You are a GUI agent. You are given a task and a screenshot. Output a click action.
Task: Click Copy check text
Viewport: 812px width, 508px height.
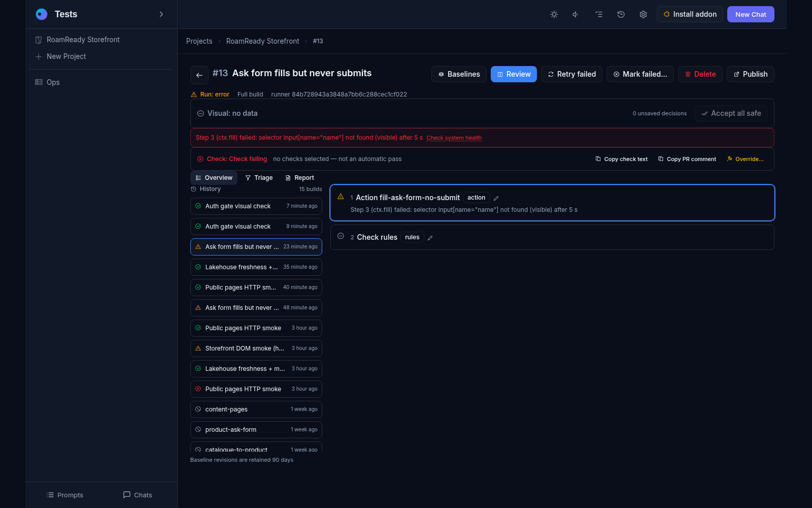(622, 159)
